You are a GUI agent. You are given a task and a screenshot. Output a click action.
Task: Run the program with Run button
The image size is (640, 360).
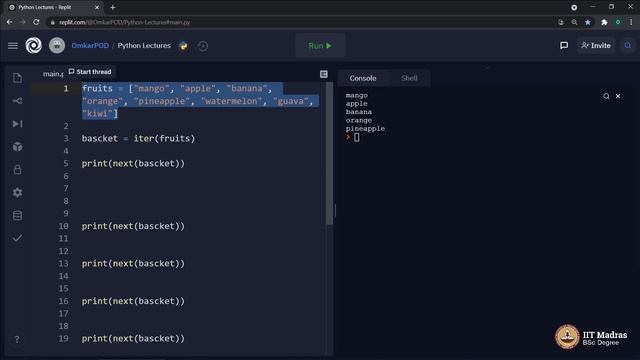(320, 46)
